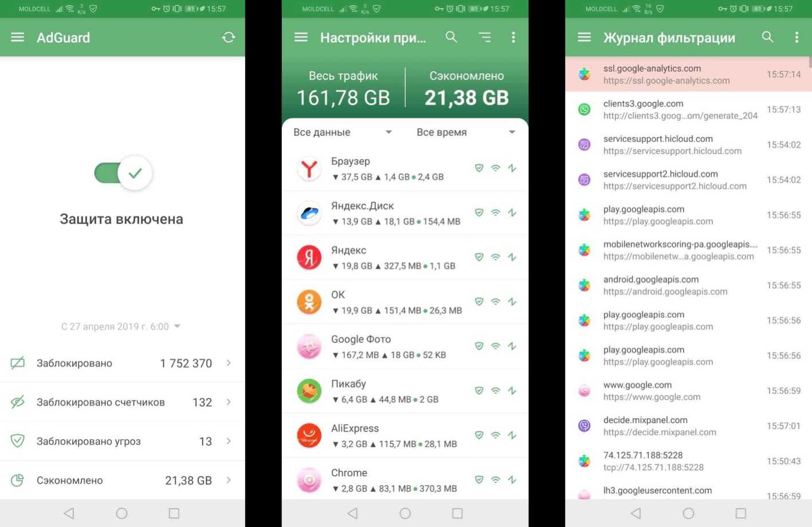Screen dimensions: 812x527
Task: Toggle mobile data access for Пикабу
Action: [x=512, y=391]
